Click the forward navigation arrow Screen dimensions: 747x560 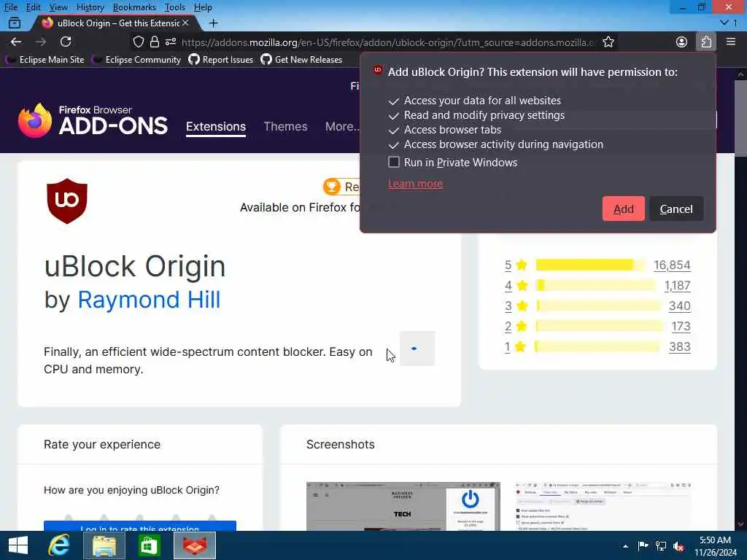[x=41, y=42]
